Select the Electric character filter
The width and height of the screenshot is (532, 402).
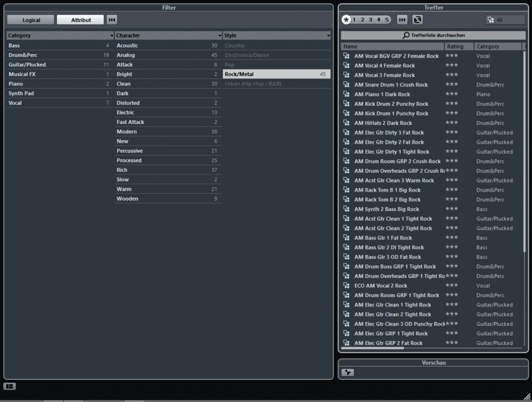click(168, 112)
